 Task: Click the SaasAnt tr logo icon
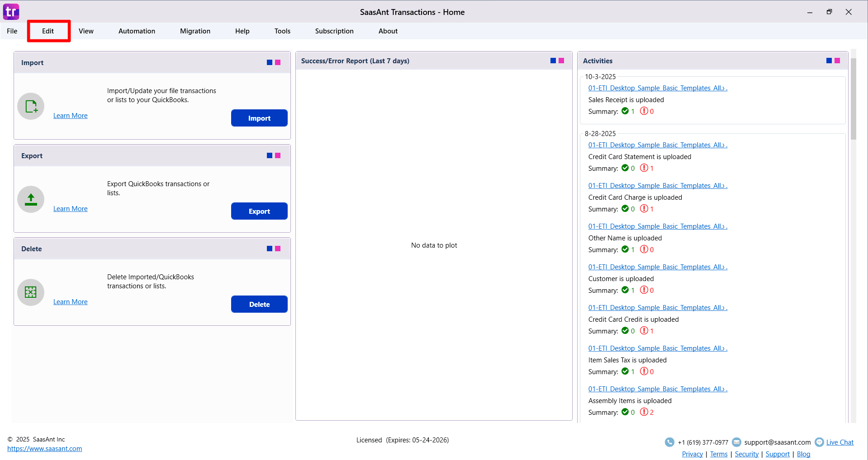pos(10,11)
